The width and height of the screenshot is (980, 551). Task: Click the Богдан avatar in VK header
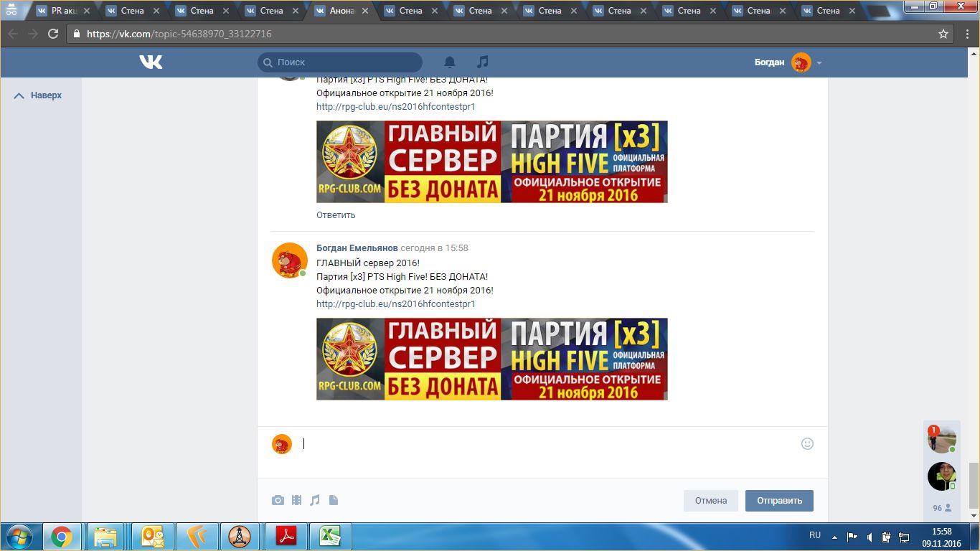coord(801,62)
